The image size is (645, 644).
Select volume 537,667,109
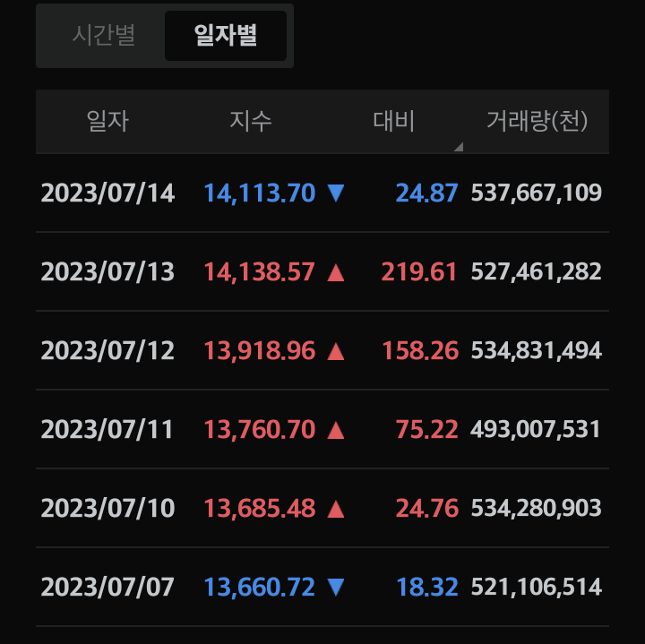[537, 193]
